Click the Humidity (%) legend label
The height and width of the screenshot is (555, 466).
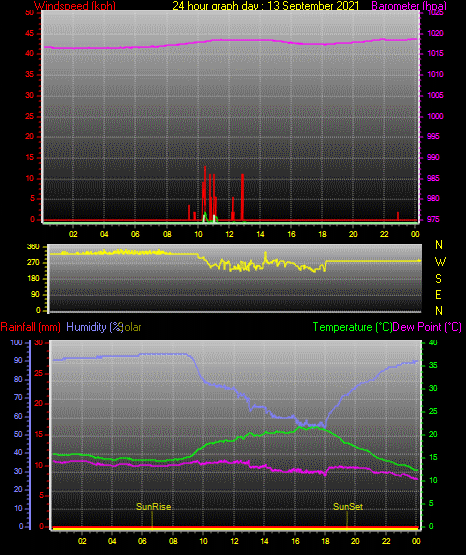click(x=94, y=327)
